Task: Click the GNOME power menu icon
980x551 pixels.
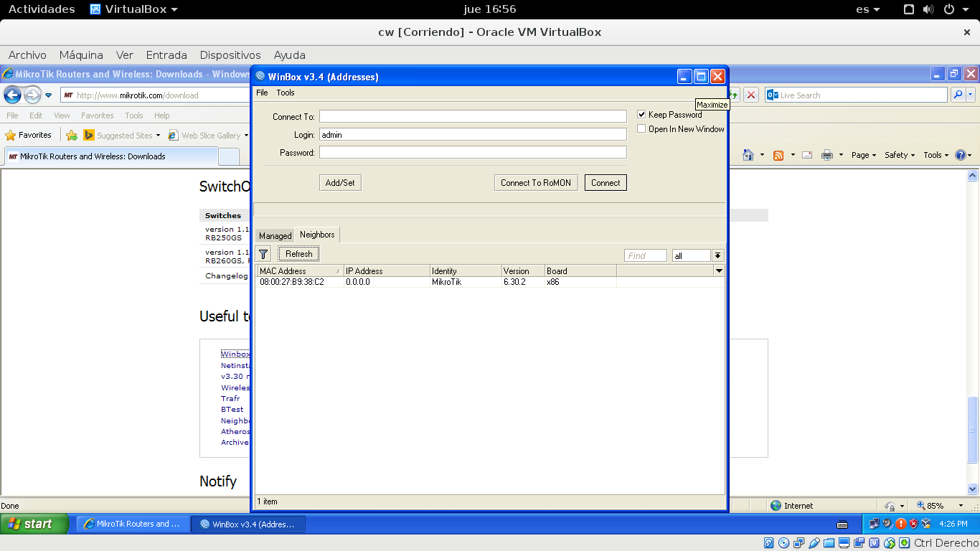Action: pyautogui.click(x=948, y=9)
